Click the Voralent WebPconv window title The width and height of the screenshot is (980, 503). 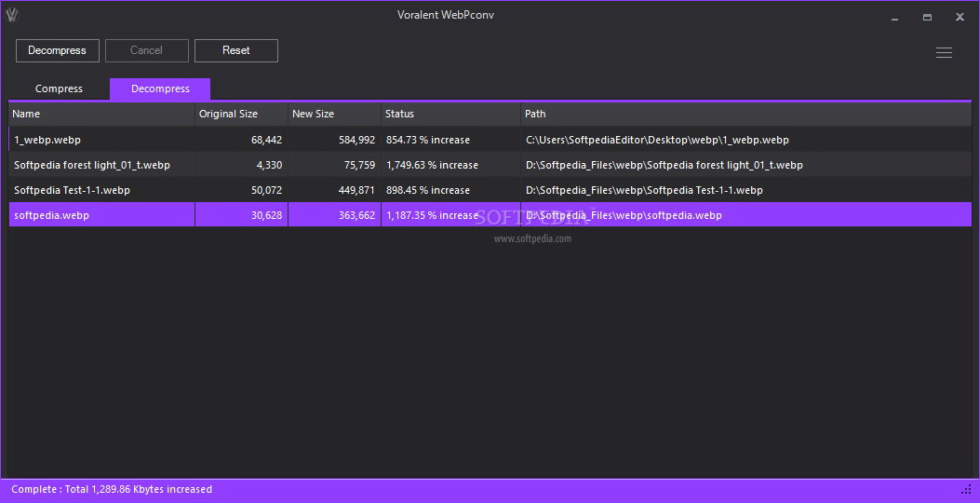tap(446, 15)
